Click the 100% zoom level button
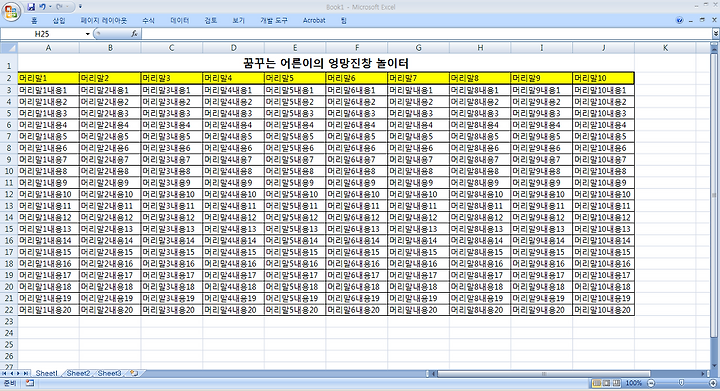 pyautogui.click(x=634, y=383)
